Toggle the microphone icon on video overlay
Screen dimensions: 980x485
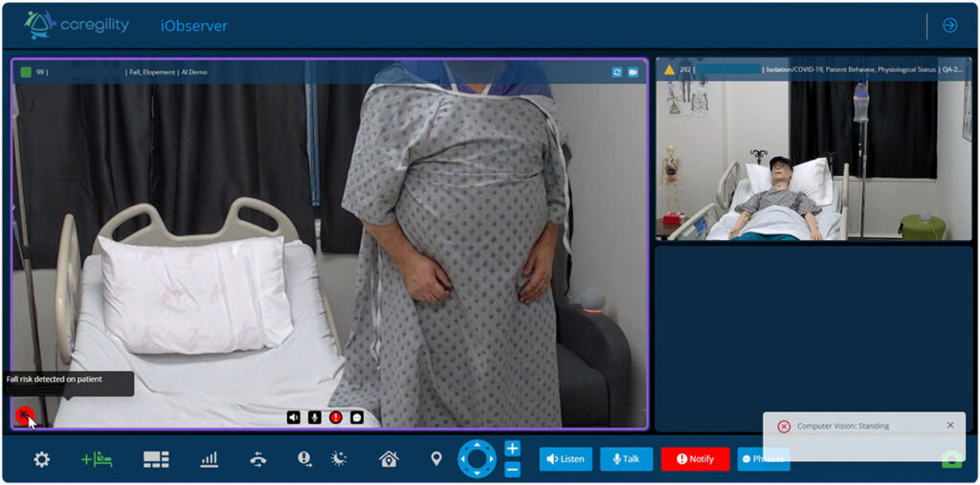tap(315, 417)
